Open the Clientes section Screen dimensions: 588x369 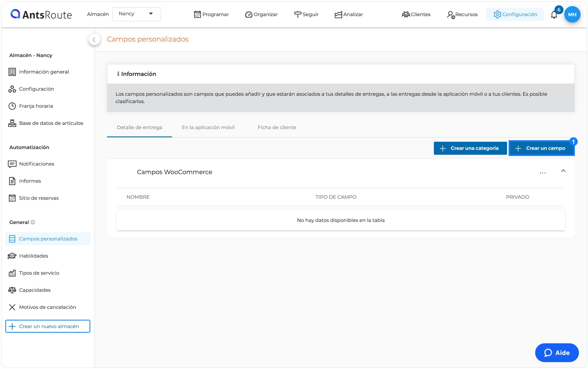(x=416, y=14)
